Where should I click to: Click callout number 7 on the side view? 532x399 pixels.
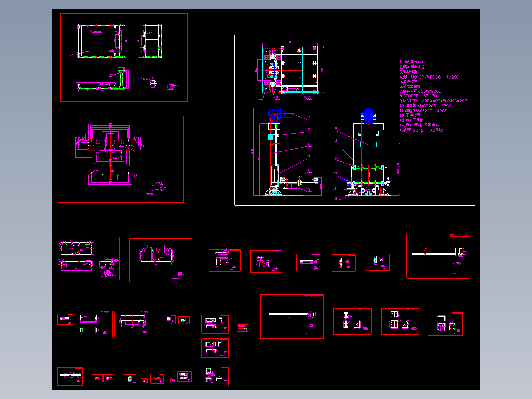(x=309, y=157)
